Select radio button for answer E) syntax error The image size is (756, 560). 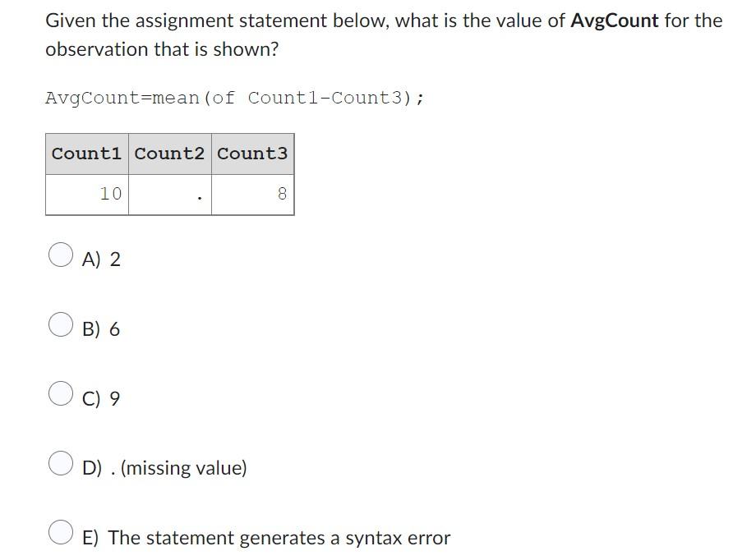[61, 534]
